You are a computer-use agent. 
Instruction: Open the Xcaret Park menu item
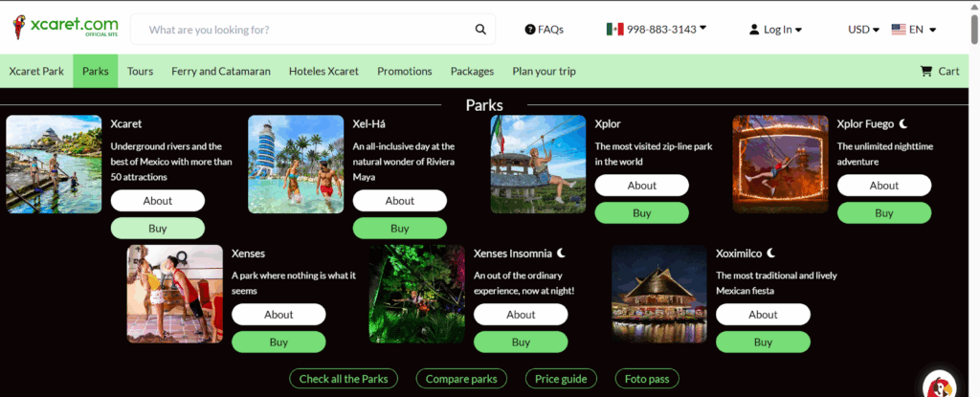tap(36, 72)
